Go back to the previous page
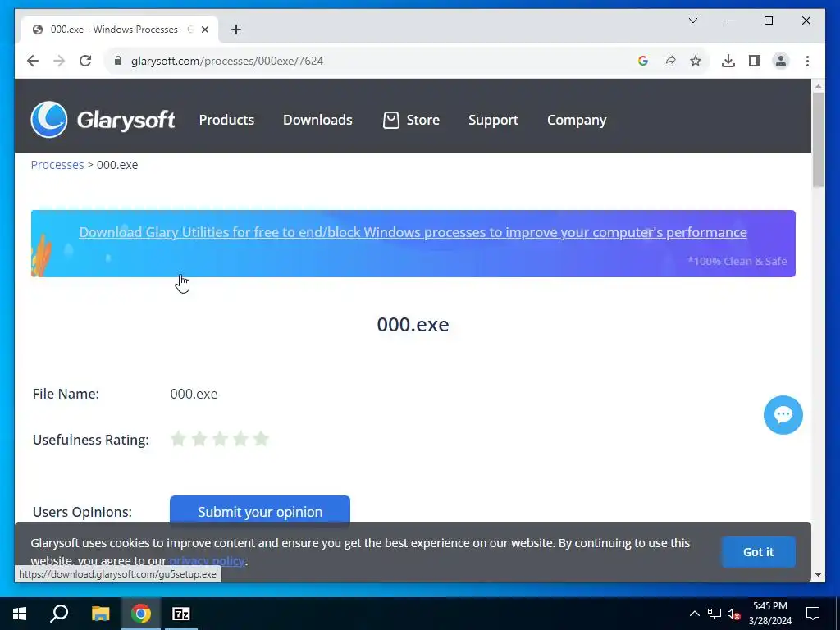This screenshot has height=630, width=840. [33, 61]
